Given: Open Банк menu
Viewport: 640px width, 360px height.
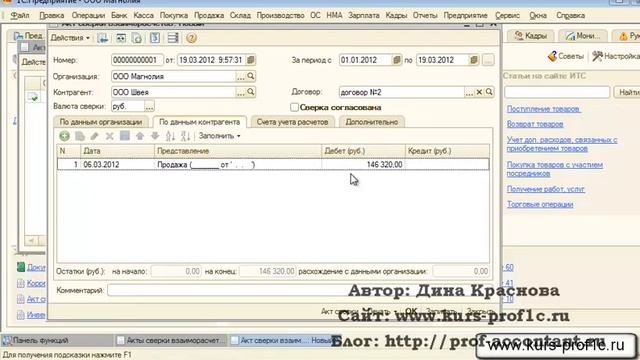Looking at the screenshot, I should click(119, 16).
